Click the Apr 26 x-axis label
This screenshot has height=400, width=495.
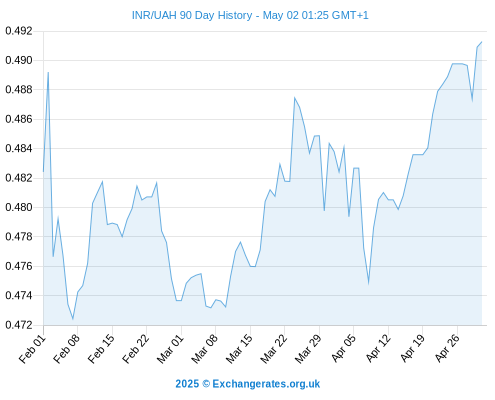point(447,349)
